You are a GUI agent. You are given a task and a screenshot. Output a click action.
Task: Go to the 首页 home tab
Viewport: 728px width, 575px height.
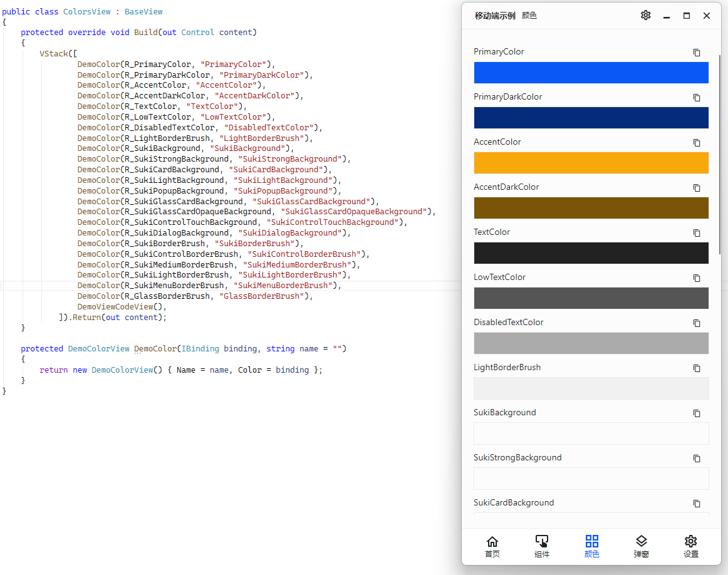pos(492,546)
